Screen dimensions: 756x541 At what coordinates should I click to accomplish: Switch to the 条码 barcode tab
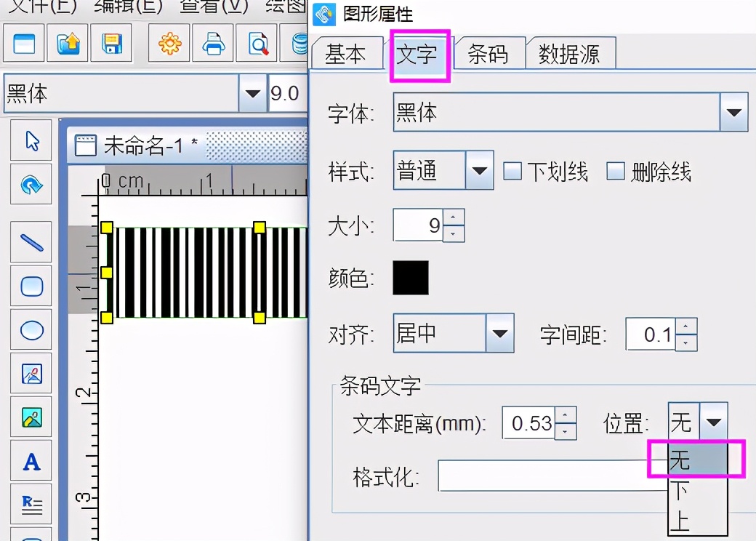pos(488,52)
